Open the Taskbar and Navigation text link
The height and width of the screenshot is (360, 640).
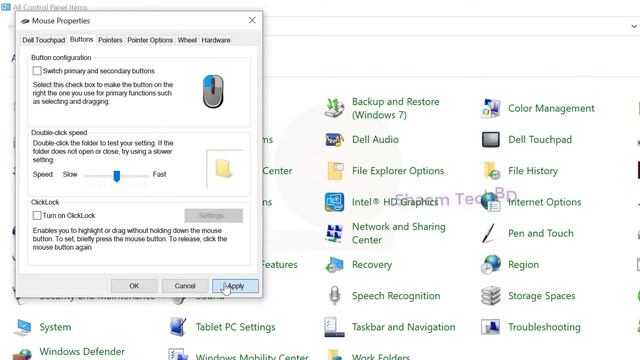pos(404,327)
